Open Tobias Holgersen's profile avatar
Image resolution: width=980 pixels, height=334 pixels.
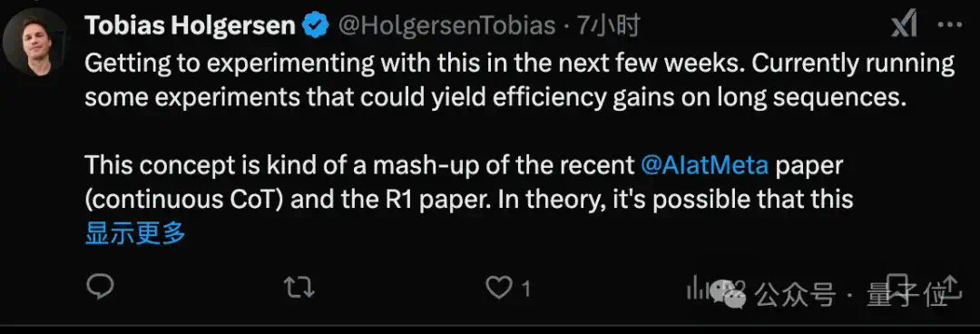[35, 43]
